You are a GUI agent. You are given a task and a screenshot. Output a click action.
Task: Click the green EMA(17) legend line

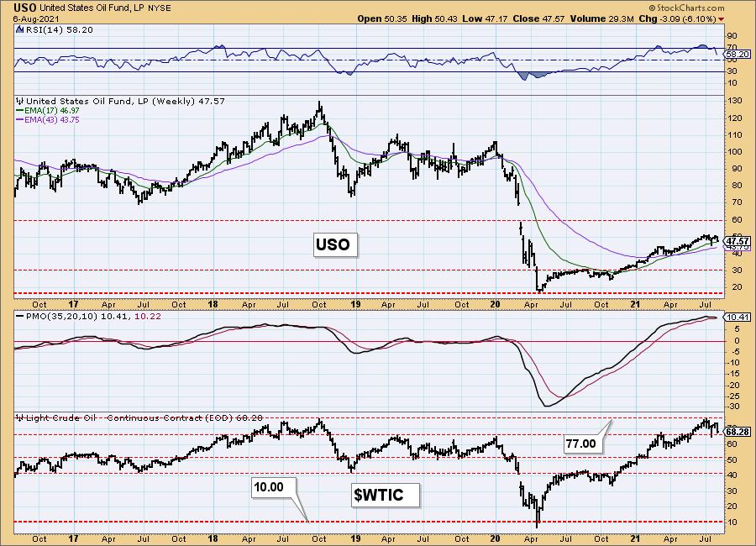(20, 110)
